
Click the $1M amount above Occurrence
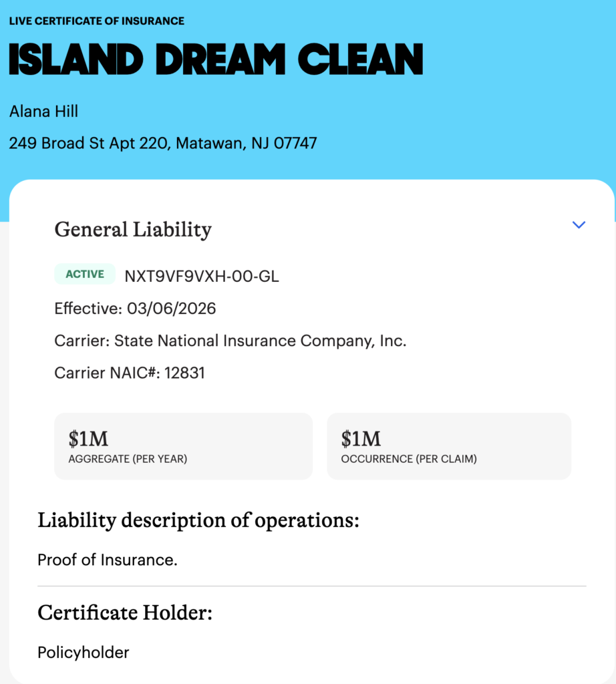click(x=361, y=439)
